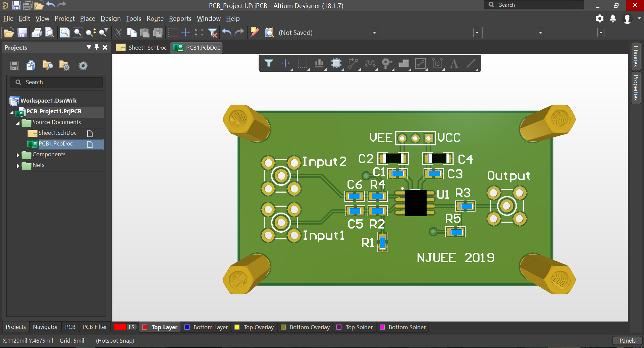Click the yellow Top Overlay color swatch
644x348 pixels.
tap(237, 327)
